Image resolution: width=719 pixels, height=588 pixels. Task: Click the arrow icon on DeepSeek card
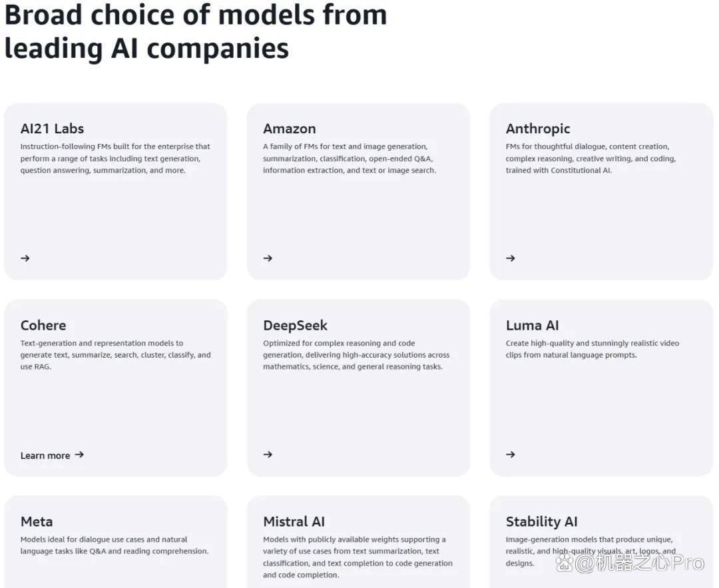coord(268,455)
